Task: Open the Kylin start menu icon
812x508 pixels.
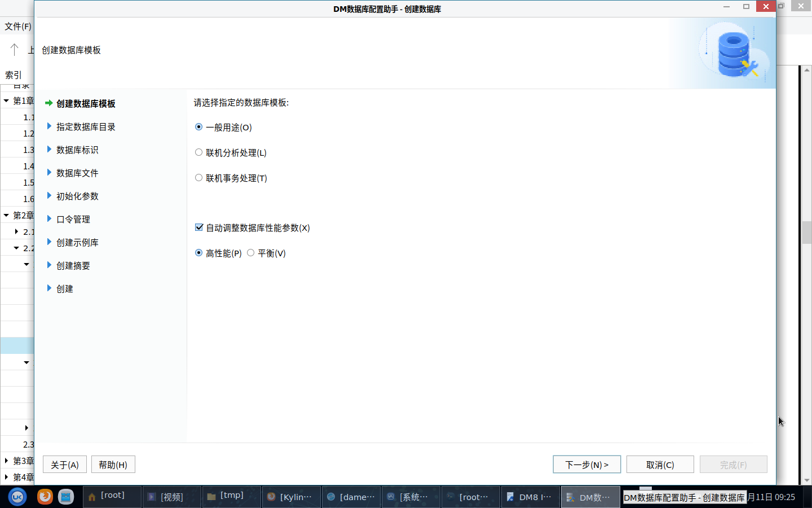Action: click(17, 497)
